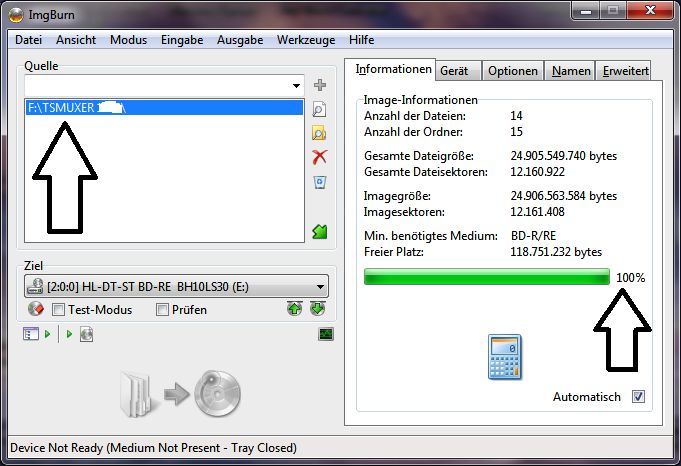Image resolution: width=681 pixels, height=466 pixels.
Task: Click the browse for a folder icon
Action: click(x=320, y=133)
